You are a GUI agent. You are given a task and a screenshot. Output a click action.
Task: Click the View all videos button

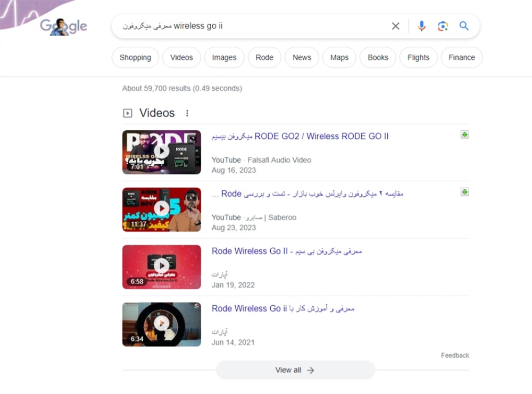(x=295, y=370)
